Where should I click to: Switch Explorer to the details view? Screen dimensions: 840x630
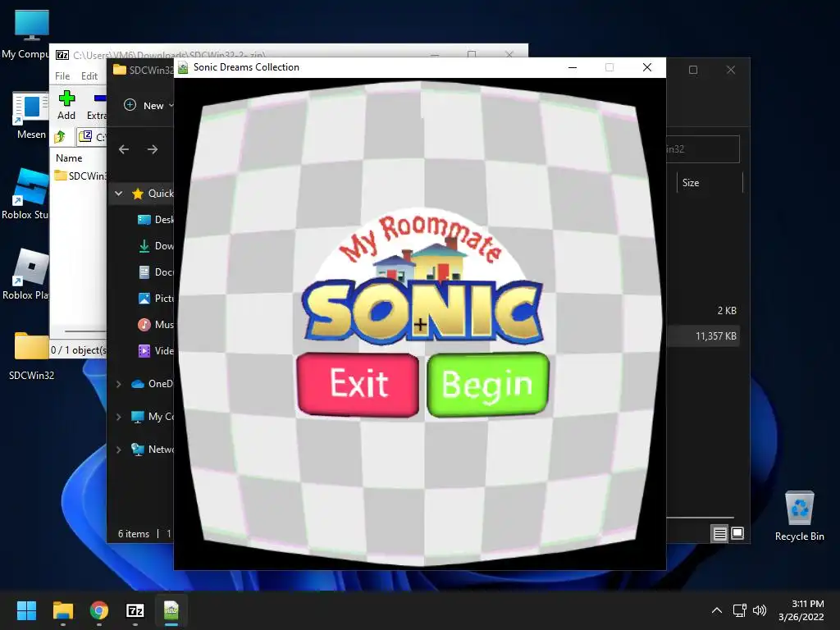(720, 533)
